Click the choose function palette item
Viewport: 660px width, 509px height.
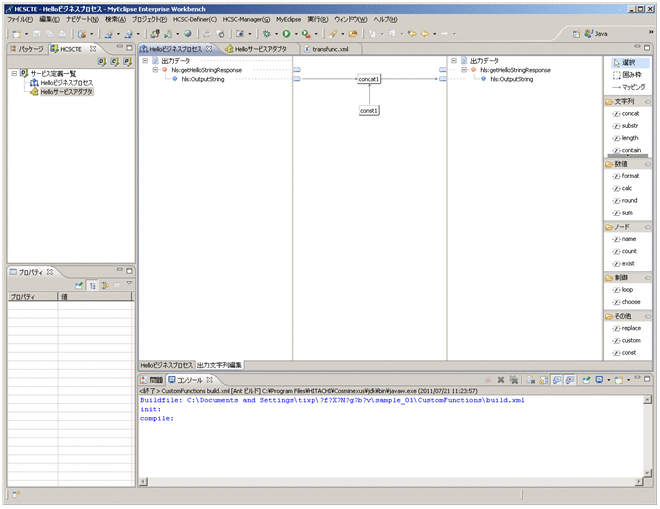coord(630,302)
